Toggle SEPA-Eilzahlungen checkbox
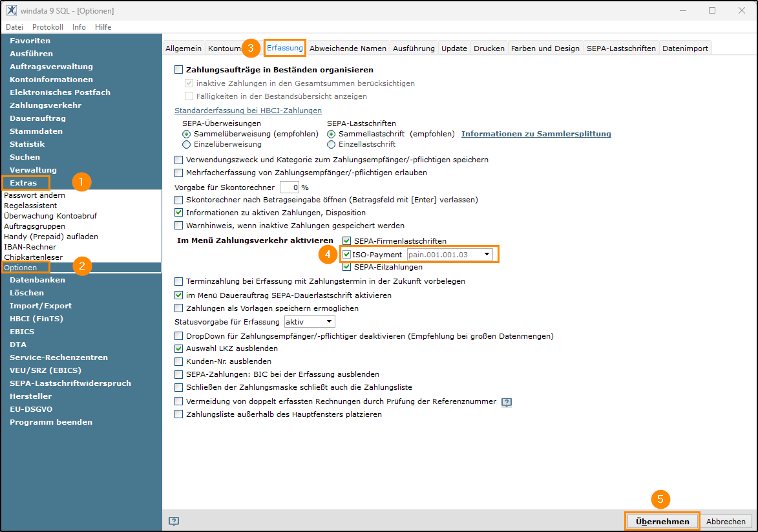Screen dimensions: 758x532 pyautogui.click(x=346, y=267)
